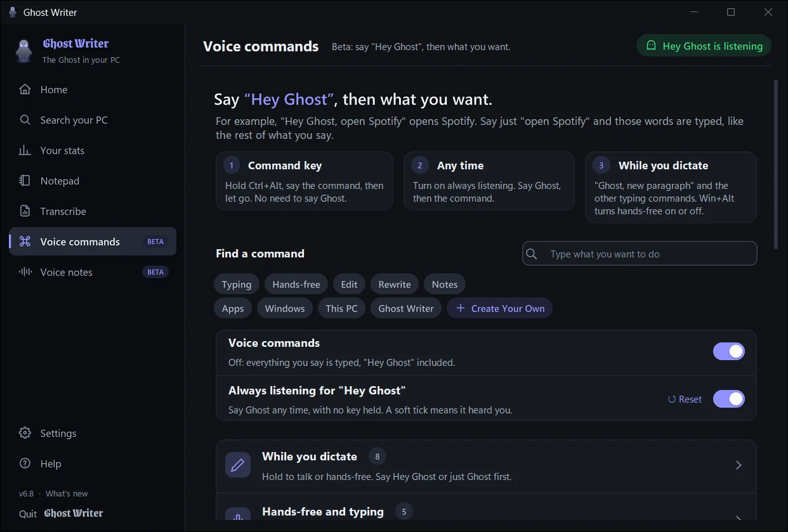Click the title bar Ghost Writer app icon

[12, 12]
